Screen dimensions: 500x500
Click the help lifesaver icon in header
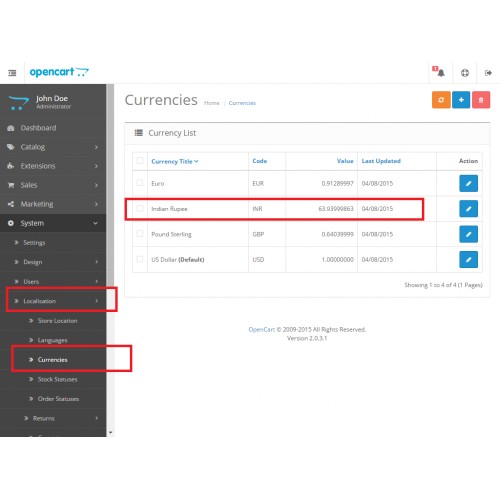tap(465, 73)
